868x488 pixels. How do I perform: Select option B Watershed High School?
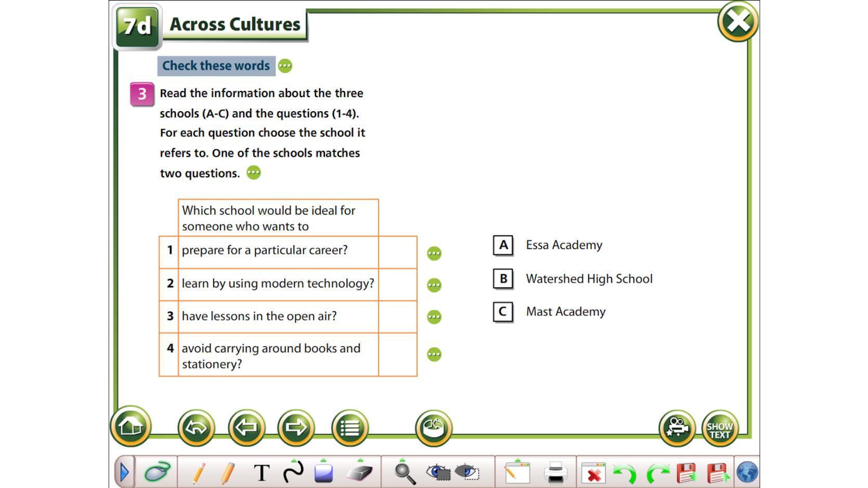pyautogui.click(x=503, y=279)
